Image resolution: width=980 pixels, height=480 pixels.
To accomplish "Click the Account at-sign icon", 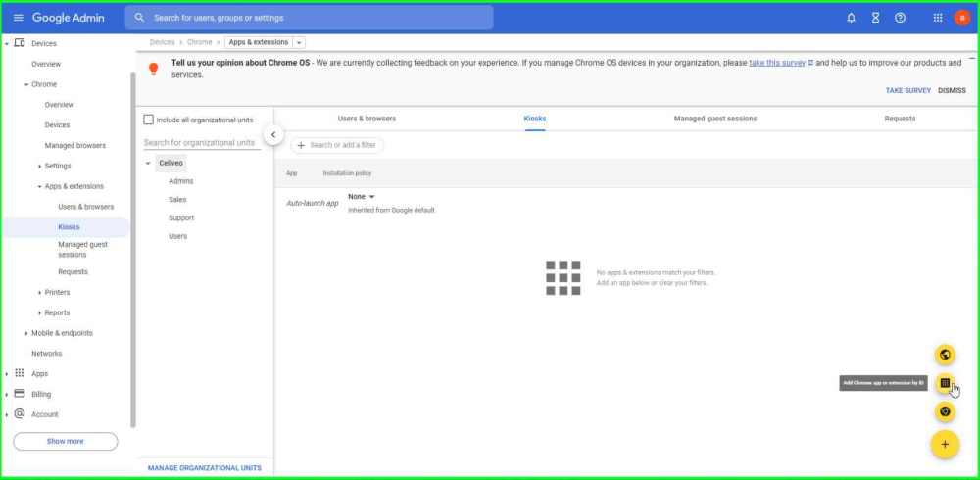I will click(x=20, y=413).
